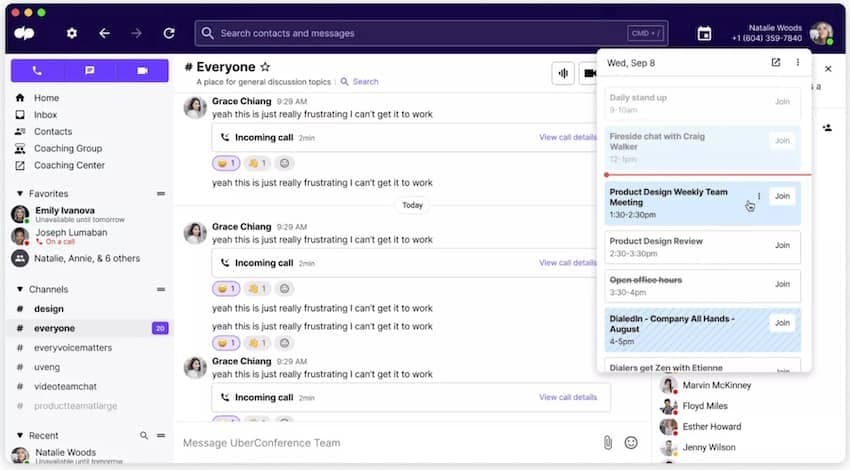The width and height of the screenshot is (850, 470).
Task: Close the right side panel with X
Action: coord(828,69)
